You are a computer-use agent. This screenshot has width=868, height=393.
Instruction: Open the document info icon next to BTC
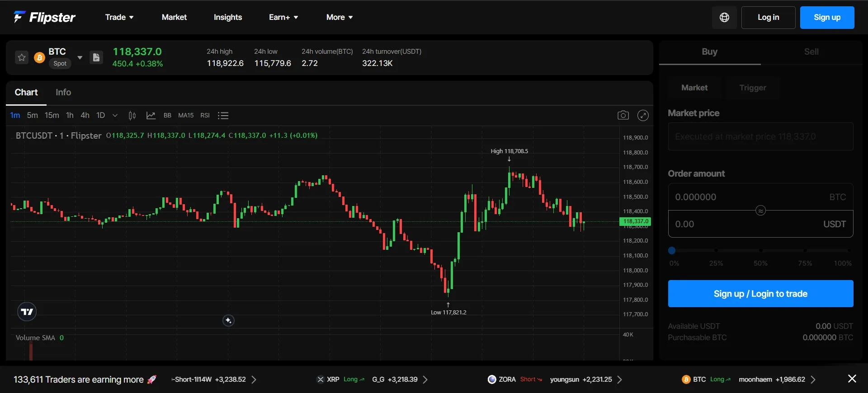point(96,57)
